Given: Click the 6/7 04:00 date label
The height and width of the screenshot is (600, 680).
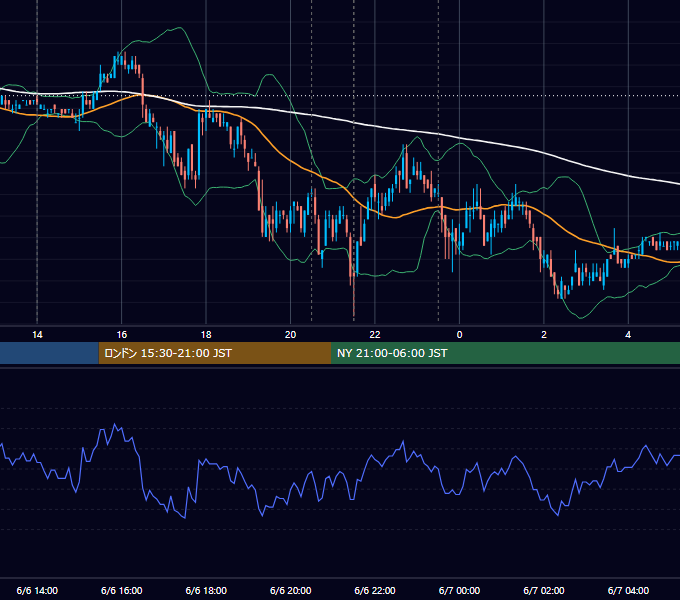Looking at the screenshot, I should (x=628, y=590).
